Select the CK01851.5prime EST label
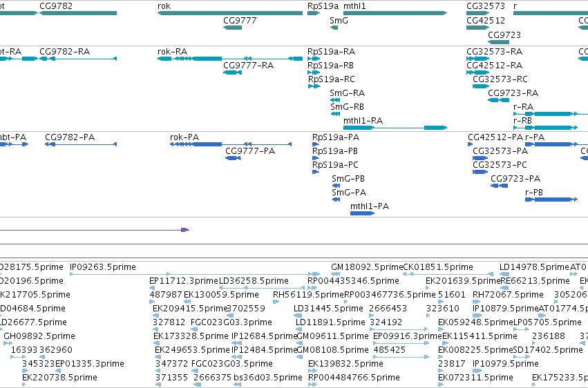 coord(438,267)
